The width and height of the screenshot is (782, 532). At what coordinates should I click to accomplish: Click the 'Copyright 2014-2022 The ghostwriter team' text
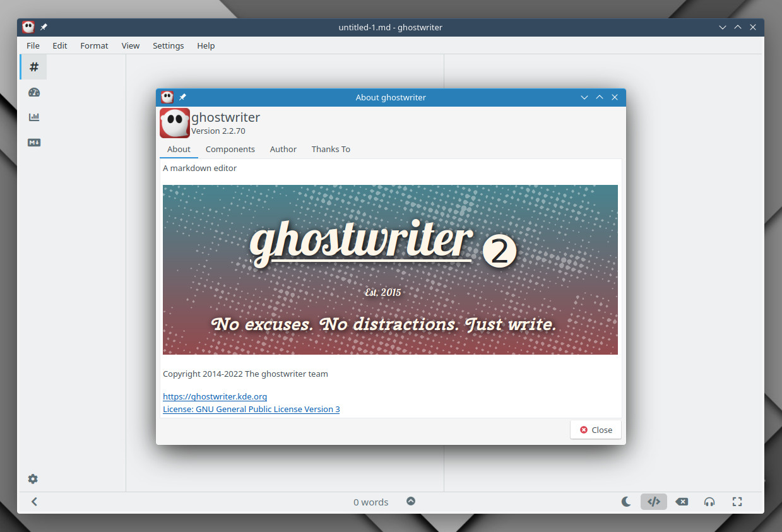pos(246,374)
